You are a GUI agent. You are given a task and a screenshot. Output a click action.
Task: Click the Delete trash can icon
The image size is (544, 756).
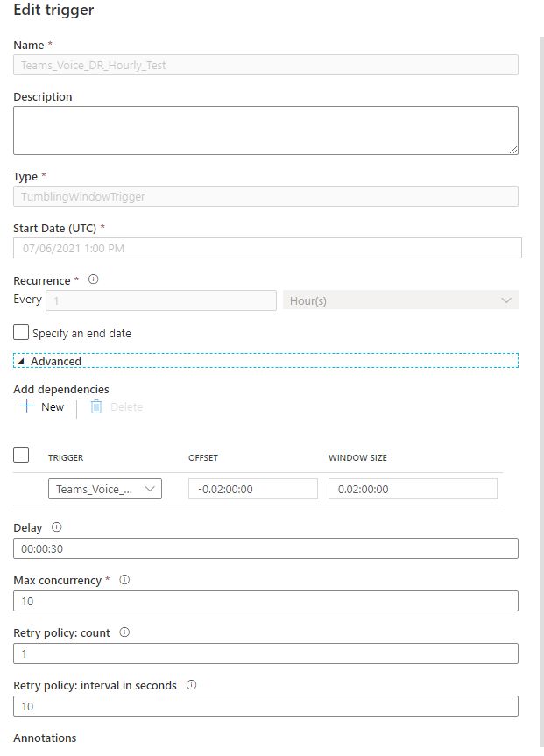pyautogui.click(x=96, y=406)
